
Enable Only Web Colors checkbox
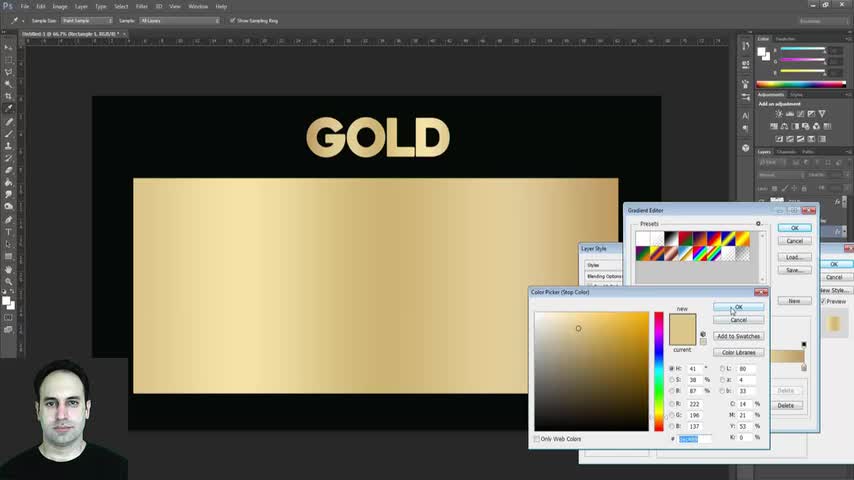(x=536, y=439)
